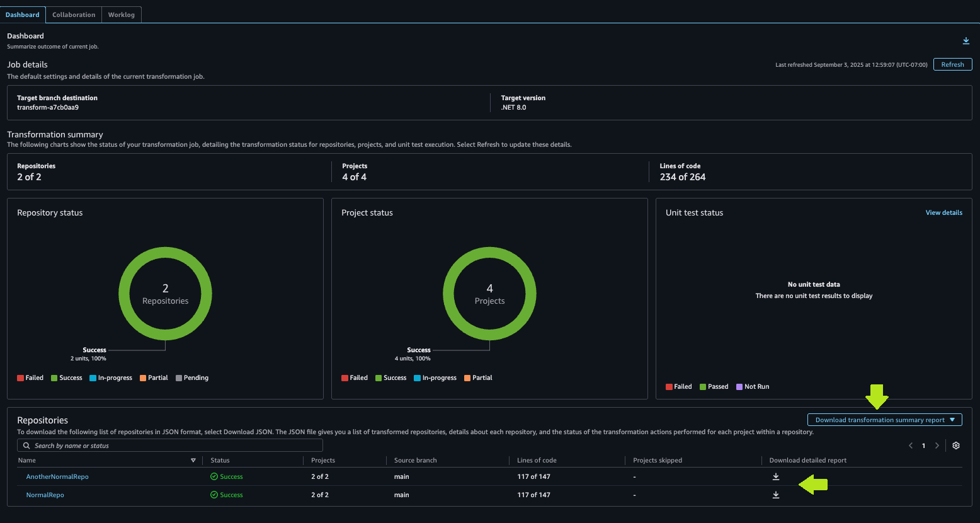Image resolution: width=980 pixels, height=523 pixels.
Task: Go to next page using right chevron
Action: (x=937, y=445)
